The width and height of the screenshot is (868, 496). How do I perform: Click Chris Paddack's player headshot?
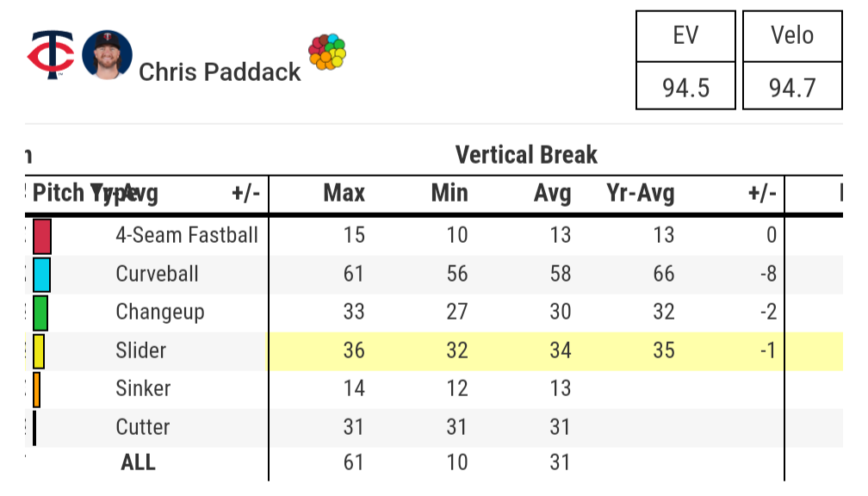(x=107, y=55)
